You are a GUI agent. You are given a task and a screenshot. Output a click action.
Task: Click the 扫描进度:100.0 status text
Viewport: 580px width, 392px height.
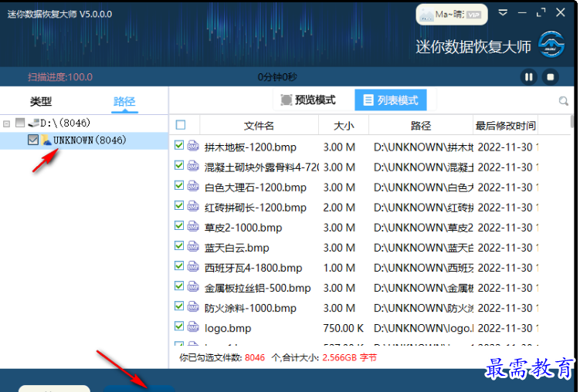tap(60, 77)
